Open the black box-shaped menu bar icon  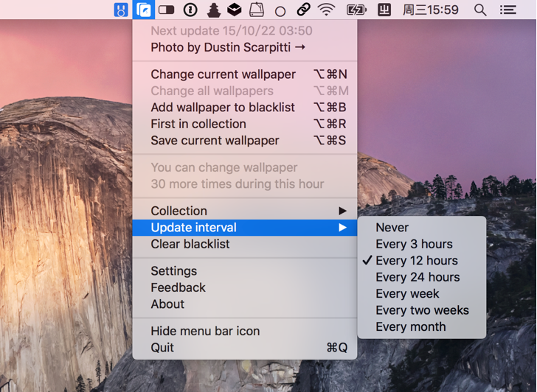pyautogui.click(x=235, y=10)
